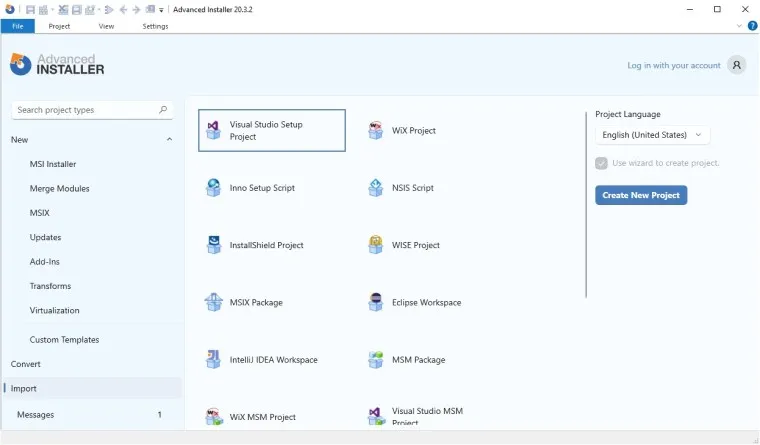This screenshot has height=445, width=760.
Task: Click the NSIS Script icon
Action: [x=376, y=188]
